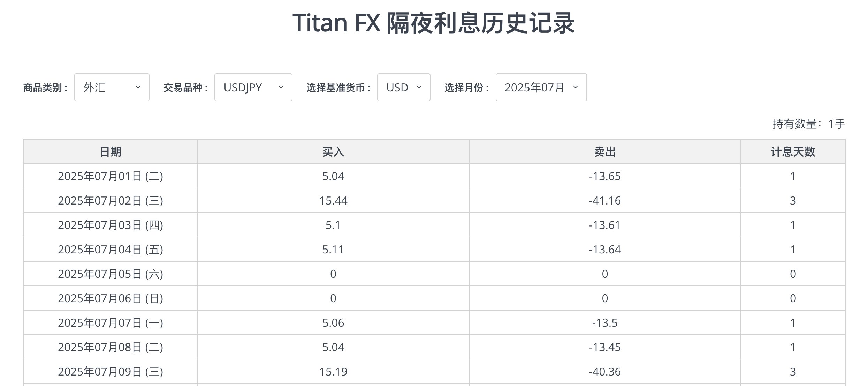Click the 2025年07月05日 (六) date cell
Viewport: 868px width, 386px height.
(x=111, y=274)
